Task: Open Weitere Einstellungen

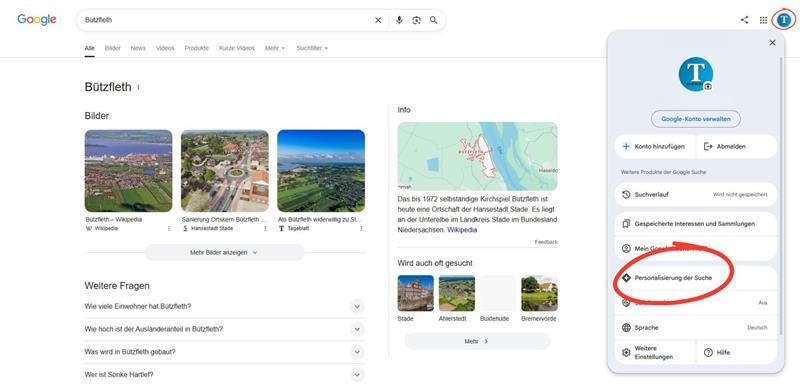Action: pos(655,353)
